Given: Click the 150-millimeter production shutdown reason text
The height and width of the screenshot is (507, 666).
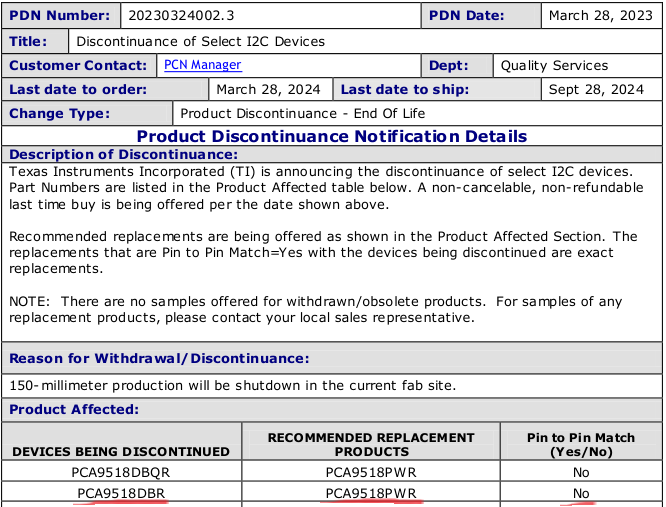Looking at the screenshot, I should click(x=232, y=385).
